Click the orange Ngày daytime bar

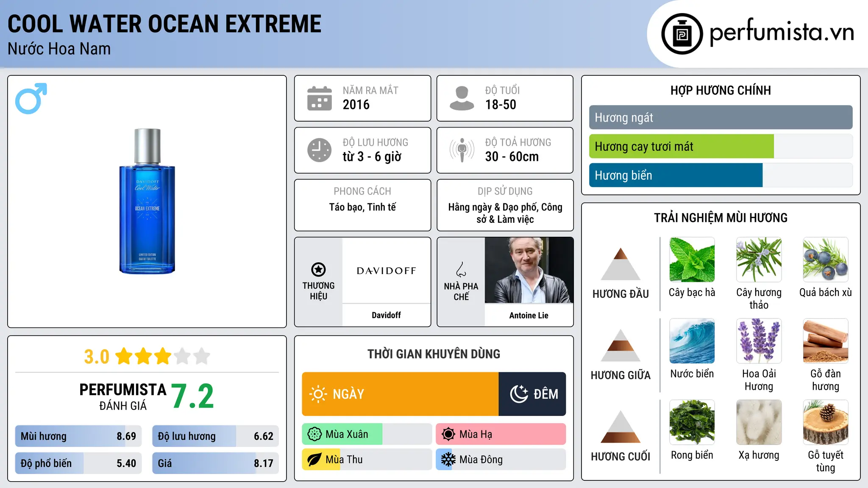coord(400,394)
